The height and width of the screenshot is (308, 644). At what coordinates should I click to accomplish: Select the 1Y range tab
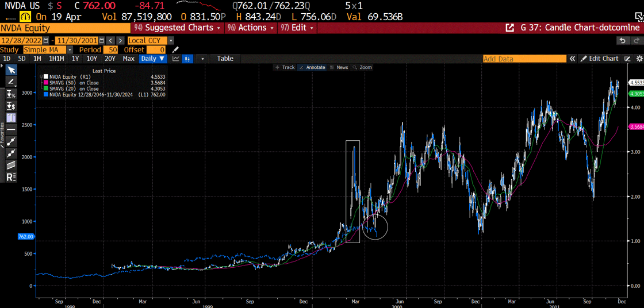[x=75, y=59]
